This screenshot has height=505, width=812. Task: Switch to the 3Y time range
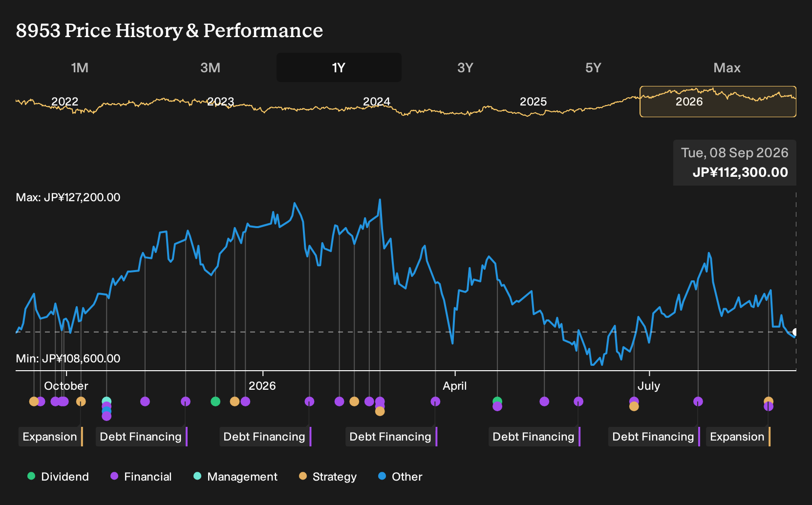point(465,67)
